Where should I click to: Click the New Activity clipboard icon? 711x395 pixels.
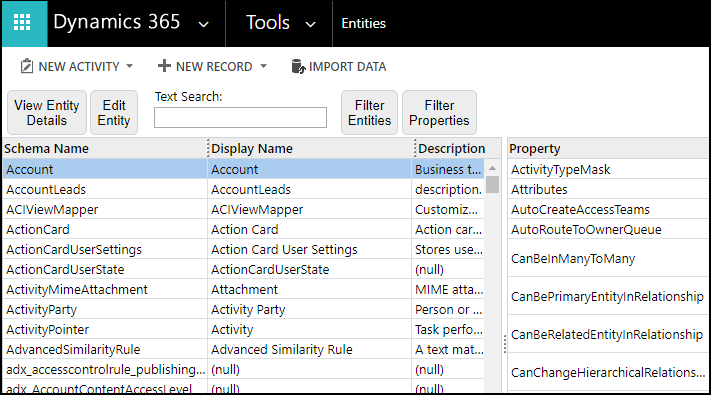[27, 66]
